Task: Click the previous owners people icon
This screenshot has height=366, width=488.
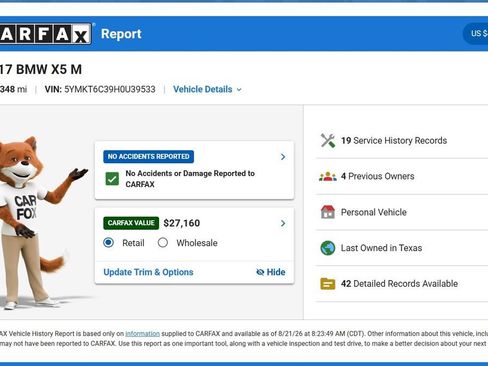Action: click(x=328, y=176)
